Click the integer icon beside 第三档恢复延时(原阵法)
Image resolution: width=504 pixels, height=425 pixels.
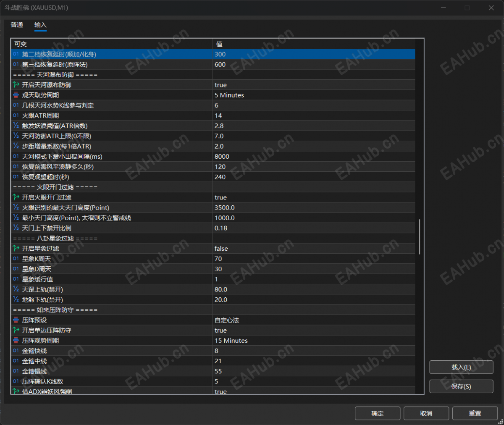click(x=16, y=64)
